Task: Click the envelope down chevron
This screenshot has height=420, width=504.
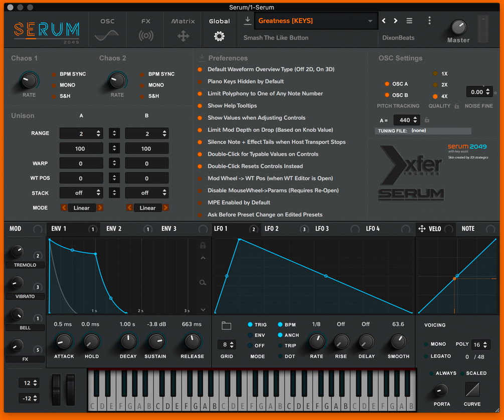Action: point(203,310)
